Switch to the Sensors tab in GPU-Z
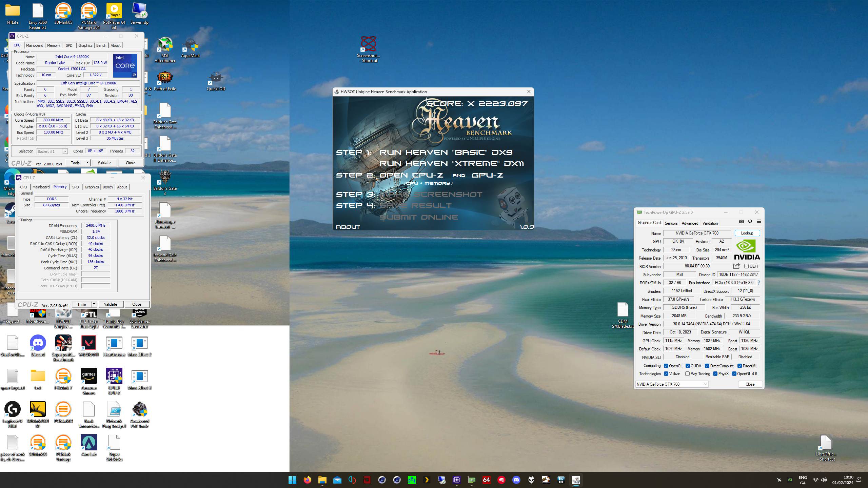 click(x=671, y=223)
